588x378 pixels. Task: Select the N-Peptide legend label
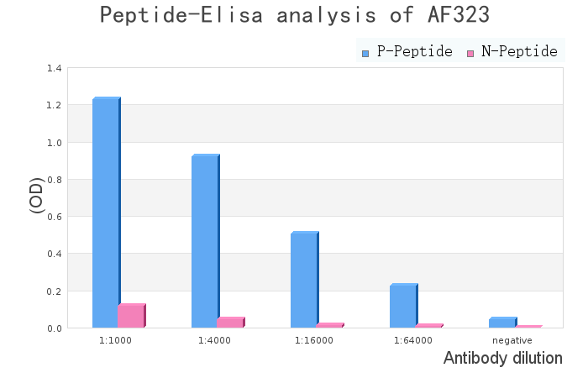(x=519, y=52)
